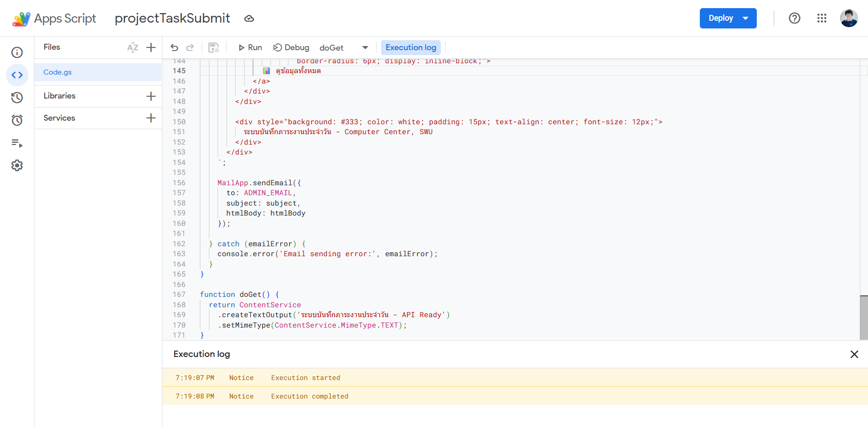Run the selected function
This screenshot has width=868, height=427.
[250, 47]
